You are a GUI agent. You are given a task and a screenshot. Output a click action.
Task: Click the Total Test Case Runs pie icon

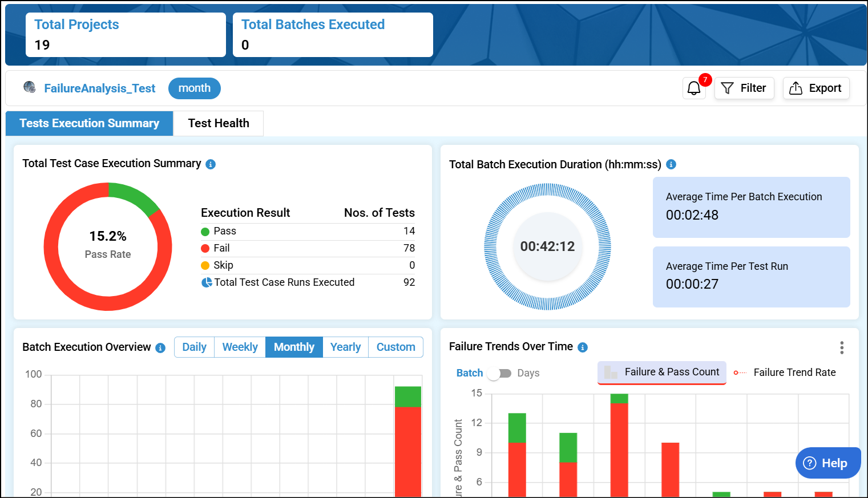tap(207, 282)
